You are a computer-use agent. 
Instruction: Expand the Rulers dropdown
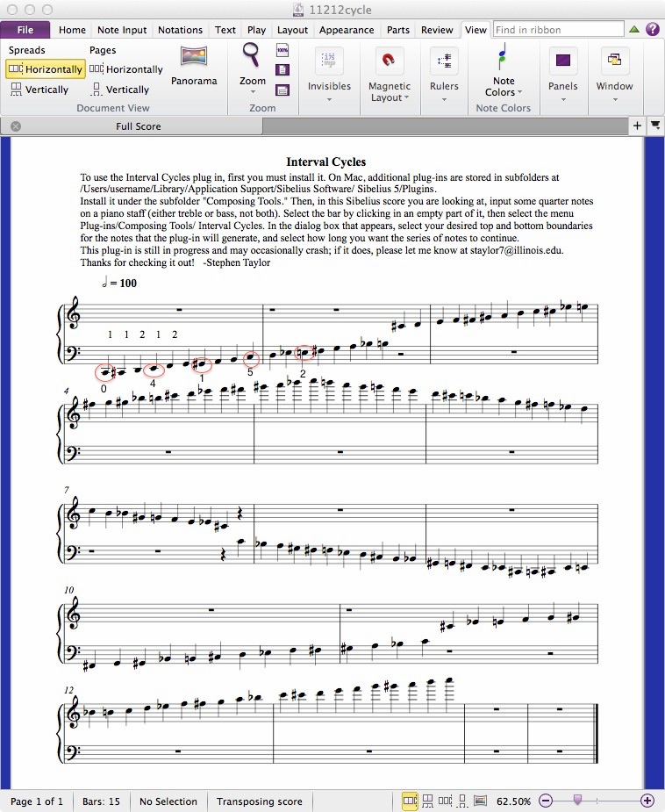click(x=444, y=99)
